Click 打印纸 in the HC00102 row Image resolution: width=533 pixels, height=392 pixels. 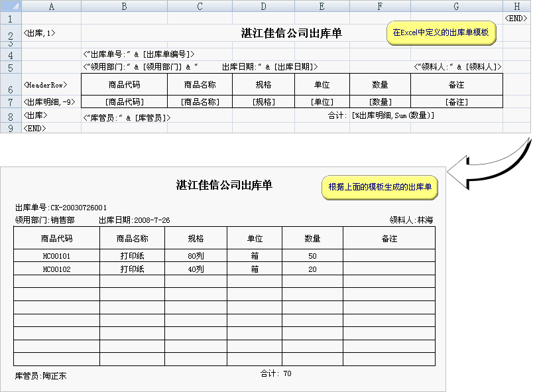[x=132, y=269]
